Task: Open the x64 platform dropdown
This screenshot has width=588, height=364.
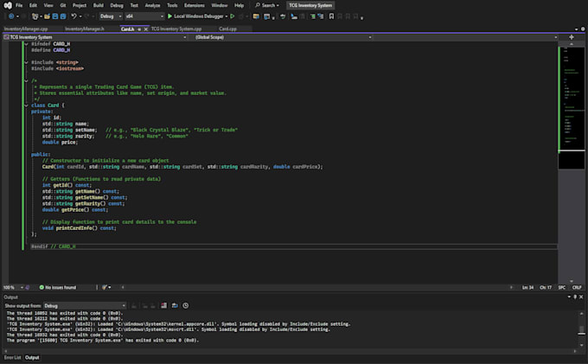Action: pyautogui.click(x=144, y=16)
